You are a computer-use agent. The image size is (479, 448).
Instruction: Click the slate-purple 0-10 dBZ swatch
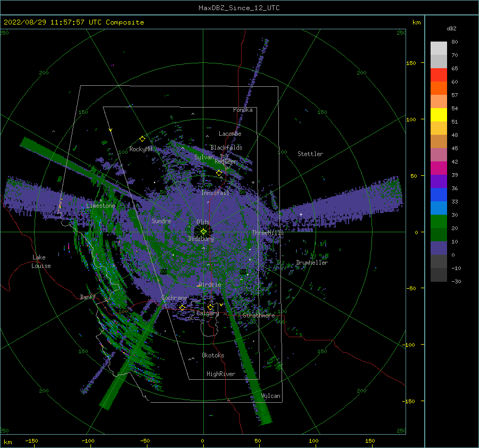click(439, 248)
